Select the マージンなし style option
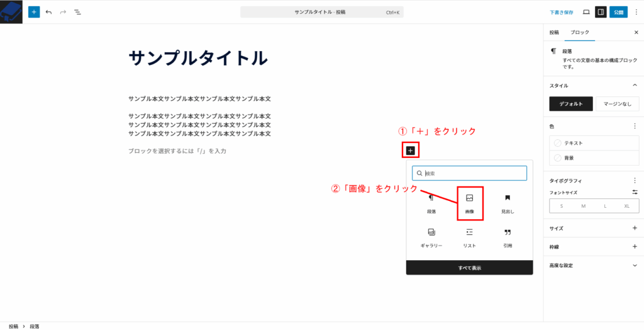This screenshot has width=644, height=330. tap(617, 104)
